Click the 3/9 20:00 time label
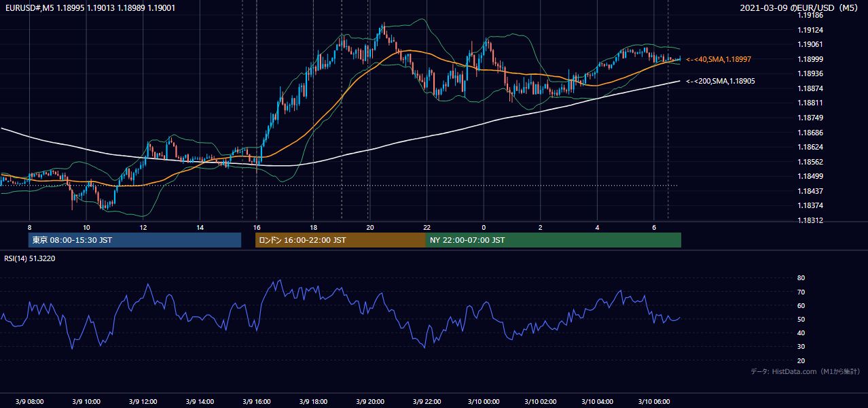Screen dimensions: 868x408 (x=370, y=402)
